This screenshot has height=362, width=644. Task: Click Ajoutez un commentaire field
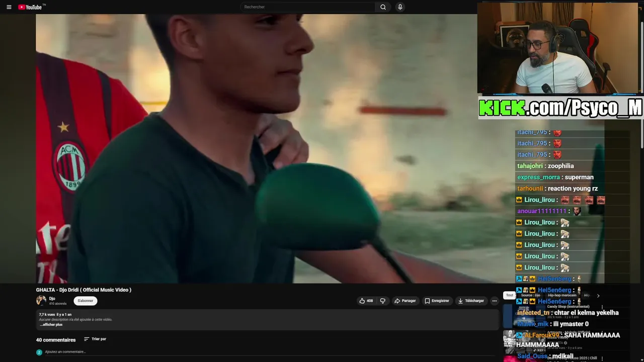click(269, 352)
